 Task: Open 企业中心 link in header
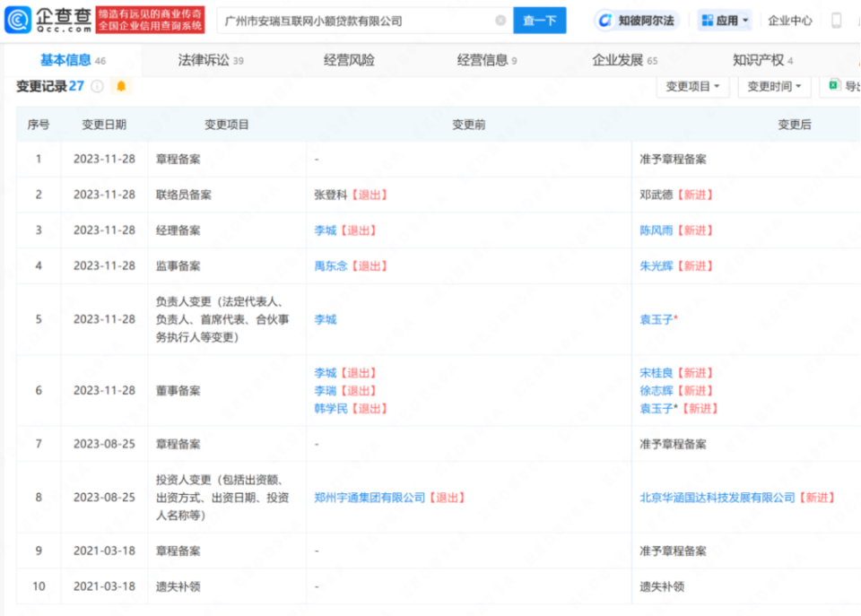(x=789, y=21)
